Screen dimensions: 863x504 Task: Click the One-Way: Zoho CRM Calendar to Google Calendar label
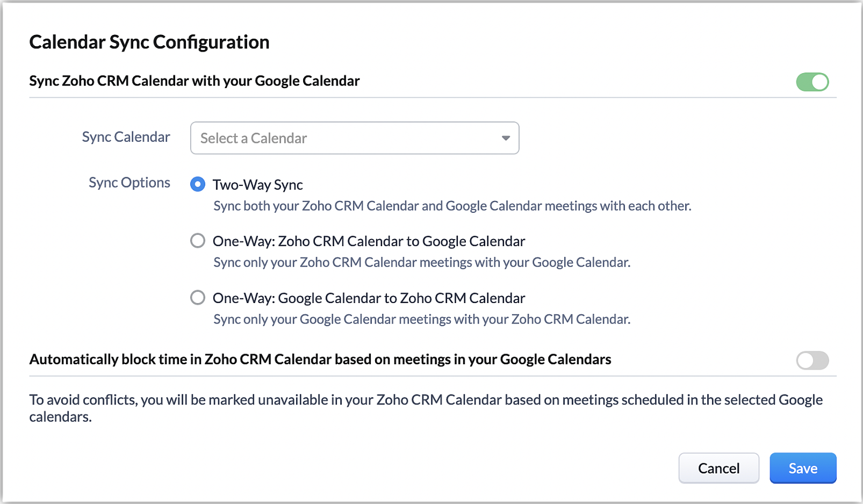click(369, 241)
